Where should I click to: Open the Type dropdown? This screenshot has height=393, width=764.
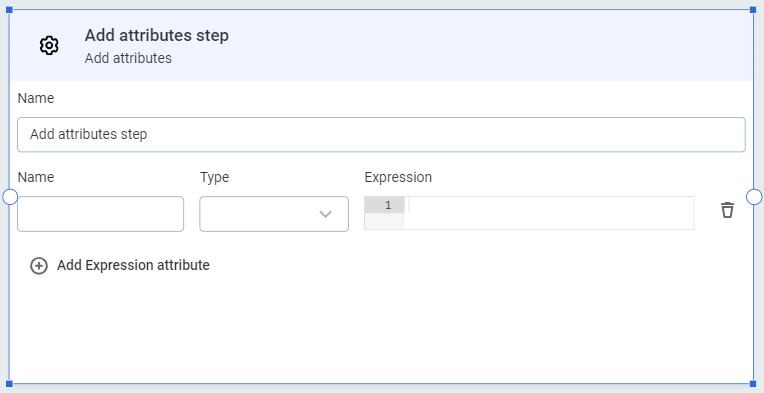(x=274, y=214)
